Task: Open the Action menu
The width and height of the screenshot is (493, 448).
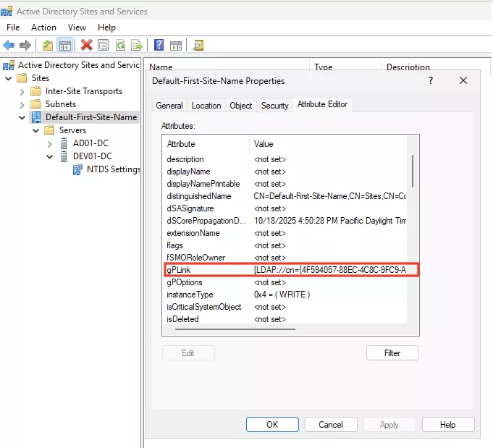Action: (43, 28)
